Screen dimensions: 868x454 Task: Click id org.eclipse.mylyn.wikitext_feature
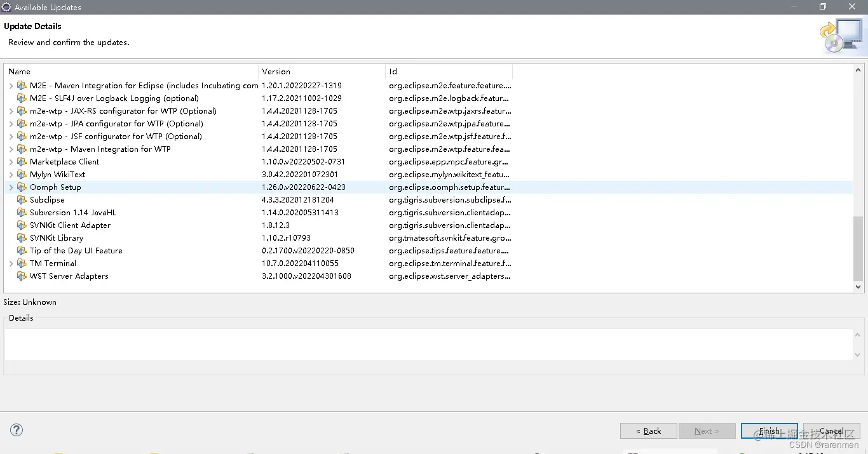(451, 175)
